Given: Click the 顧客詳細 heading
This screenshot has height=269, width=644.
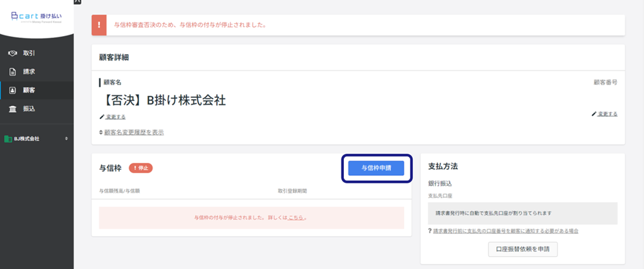Looking at the screenshot, I should 114,57.
